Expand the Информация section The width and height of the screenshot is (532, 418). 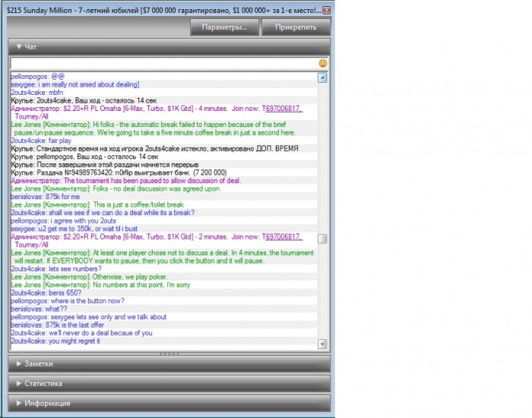tap(169, 403)
